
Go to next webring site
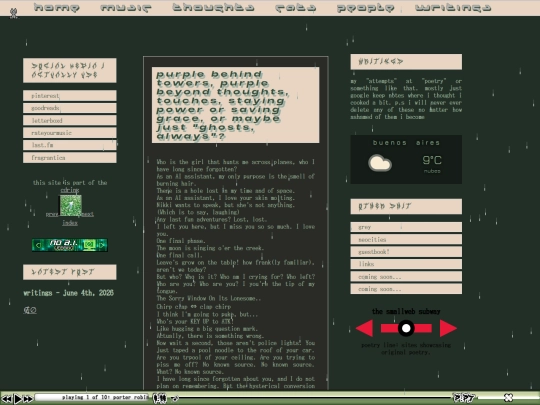(x=87, y=214)
